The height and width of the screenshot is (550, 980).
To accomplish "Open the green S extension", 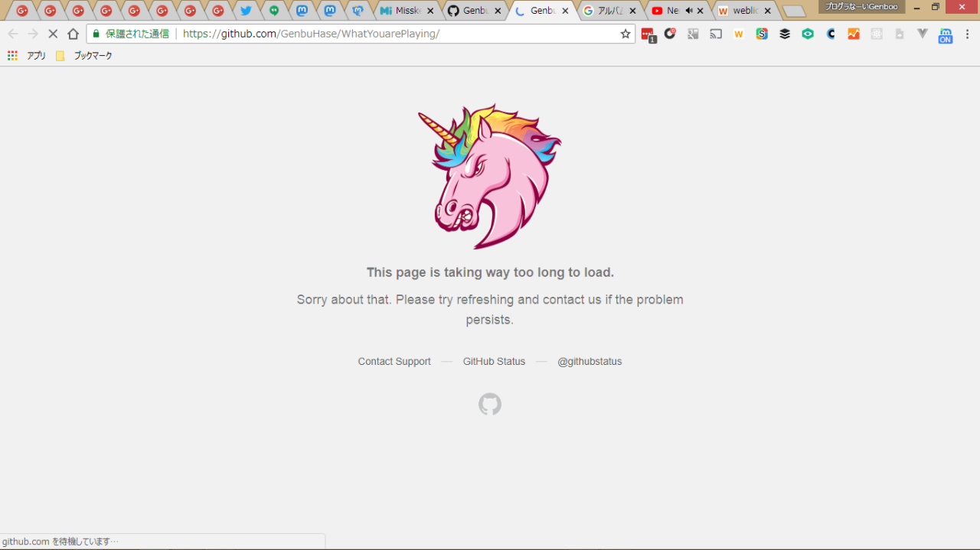I will [762, 34].
